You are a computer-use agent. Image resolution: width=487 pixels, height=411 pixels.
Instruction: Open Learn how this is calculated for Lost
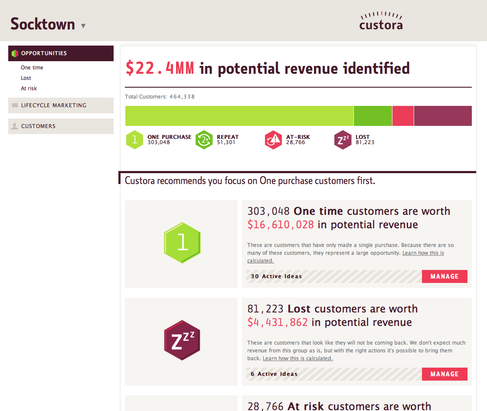298,358
